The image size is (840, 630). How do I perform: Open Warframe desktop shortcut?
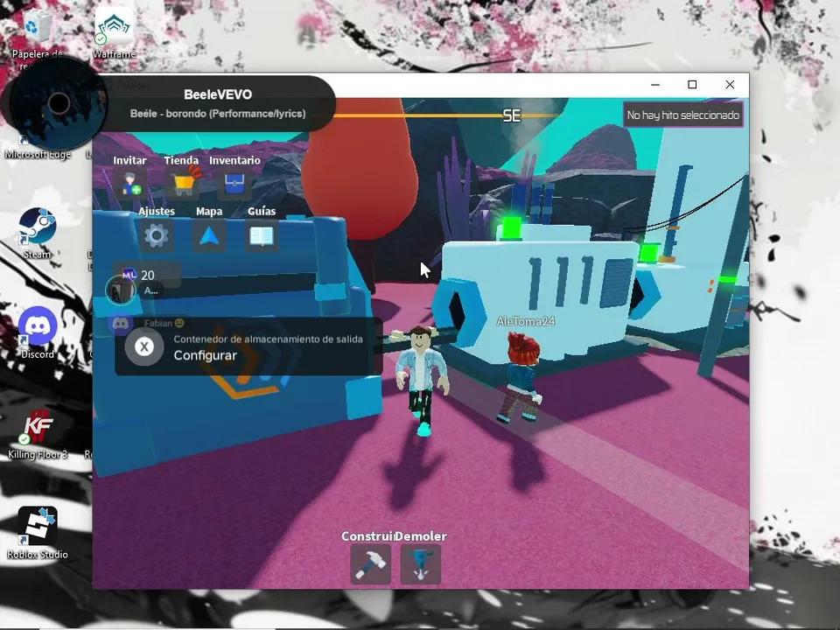click(114, 32)
